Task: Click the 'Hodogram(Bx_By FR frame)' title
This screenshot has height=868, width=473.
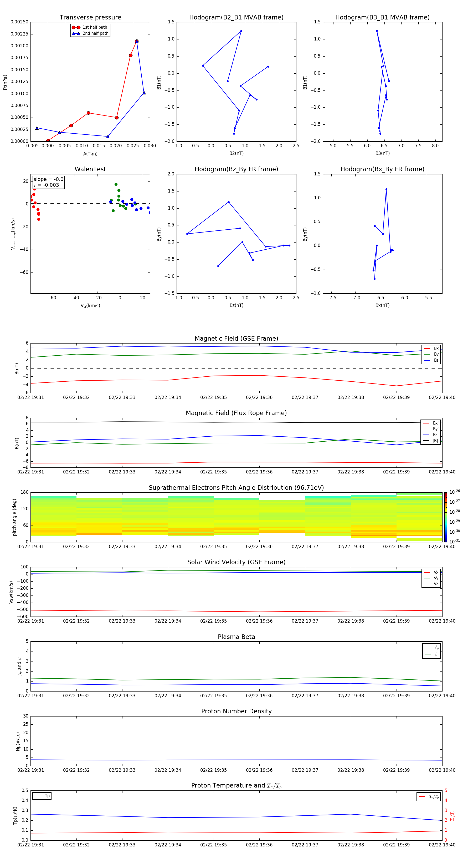Action: [382, 169]
